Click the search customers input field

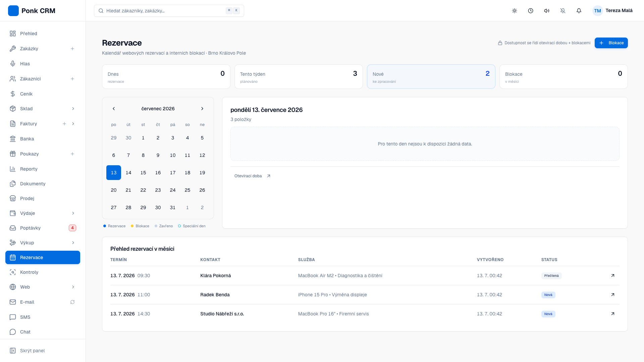[x=169, y=11]
